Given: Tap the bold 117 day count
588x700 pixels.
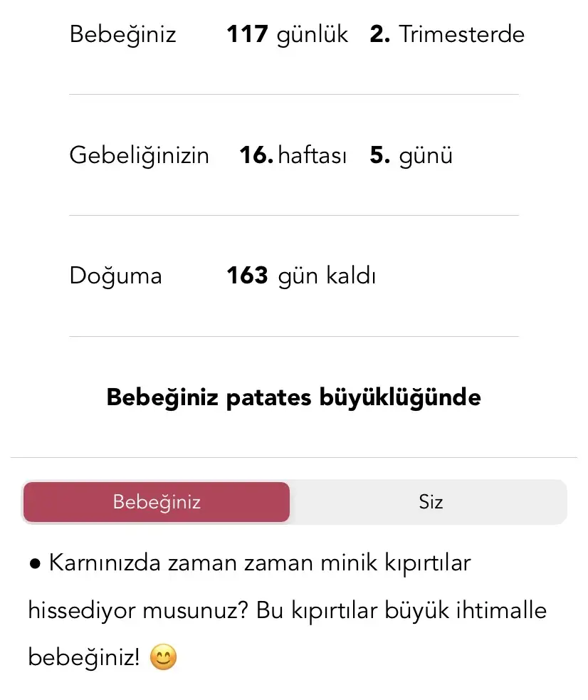Looking at the screenshot, I should click(x=247, y=34).
